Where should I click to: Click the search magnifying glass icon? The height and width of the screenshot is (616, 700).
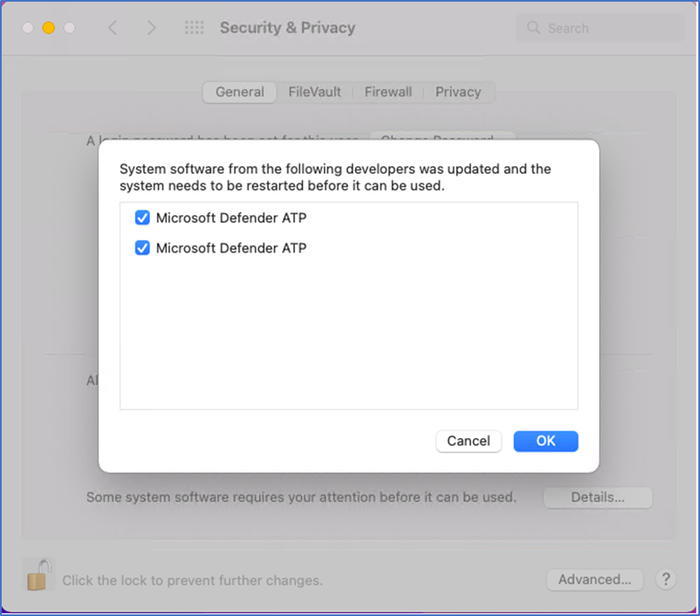[x=533, y=28]
